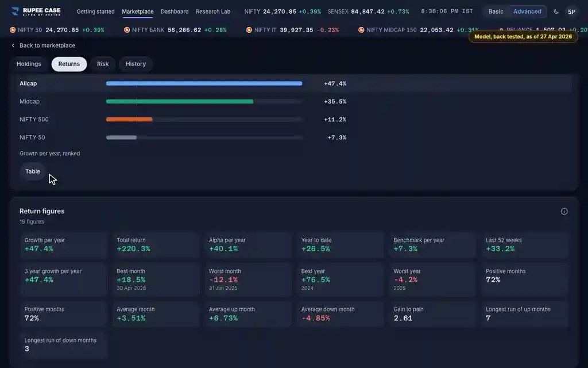
Task: Go to the Marketplace nav item
Action: (x=138, y=11)
